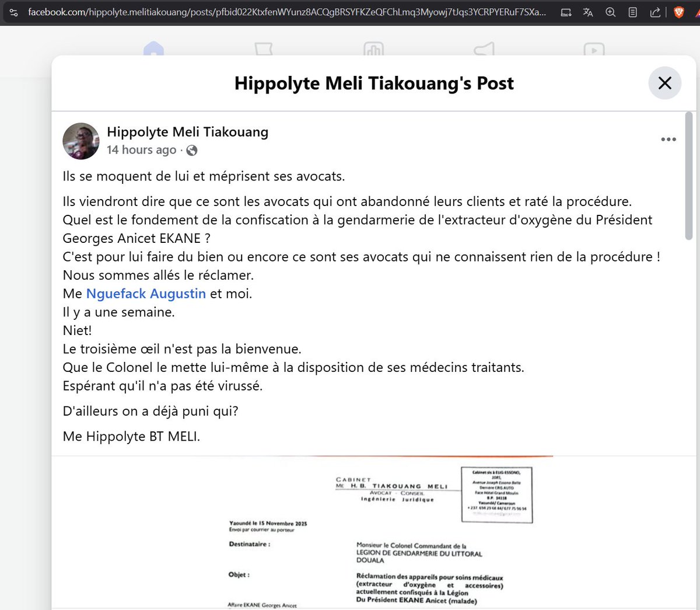Image resolution: width=700 pixels, height=610 pixels.
Task: Click the boxed cabinet address stamp in letter
Action: [x=496, y=495]
